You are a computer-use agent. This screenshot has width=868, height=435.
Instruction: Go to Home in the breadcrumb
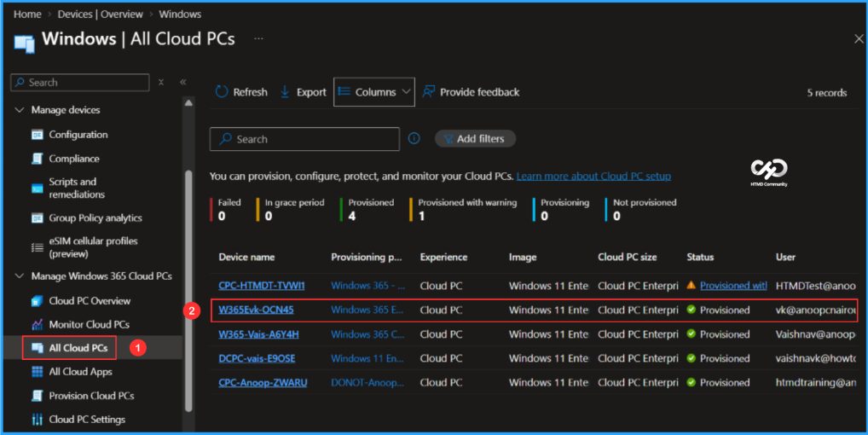[x=27, y=14]
